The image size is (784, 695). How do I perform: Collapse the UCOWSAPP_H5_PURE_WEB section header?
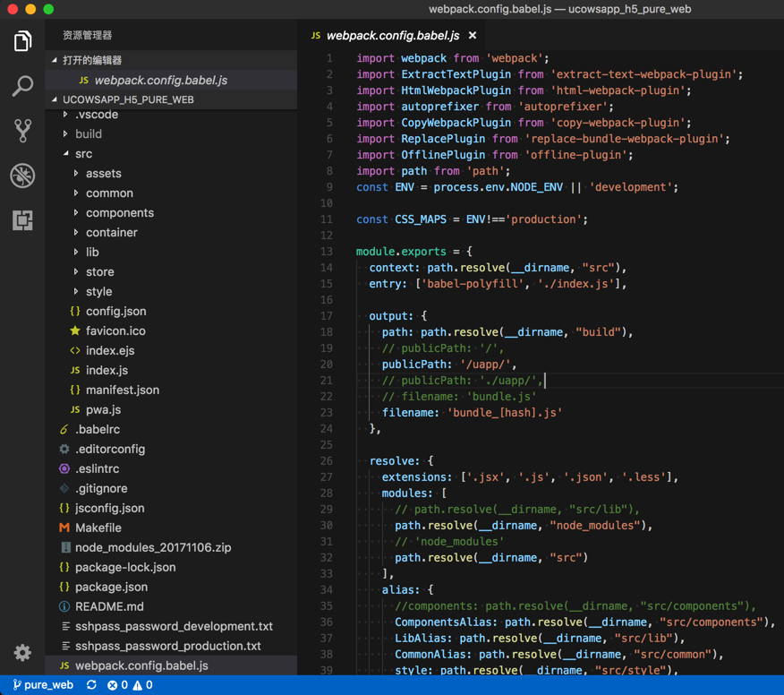tap(128, 99)
